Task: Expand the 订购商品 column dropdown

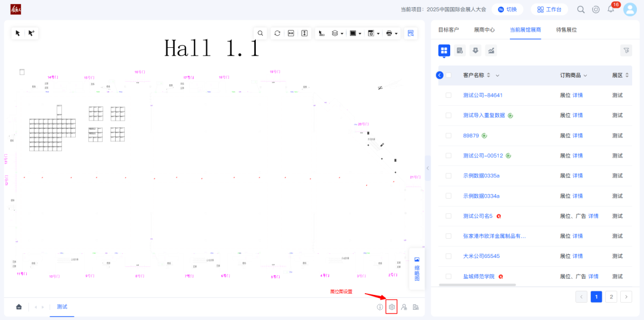Action: tap(585, 75)
